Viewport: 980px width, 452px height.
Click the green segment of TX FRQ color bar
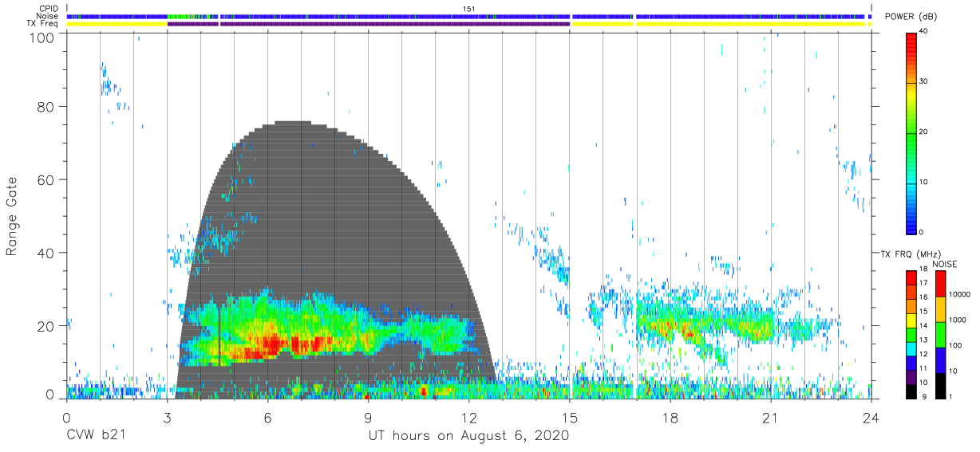click(911, 335)
